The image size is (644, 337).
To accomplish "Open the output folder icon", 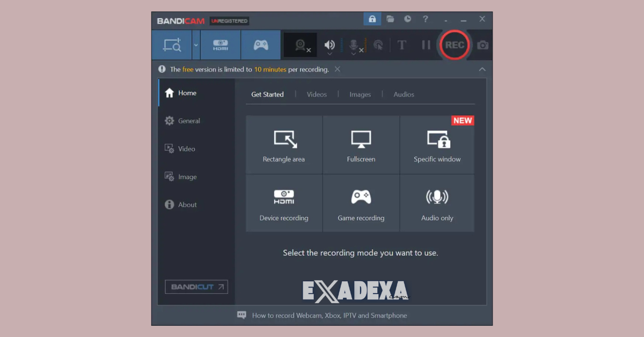I will (x=390, y=19).
